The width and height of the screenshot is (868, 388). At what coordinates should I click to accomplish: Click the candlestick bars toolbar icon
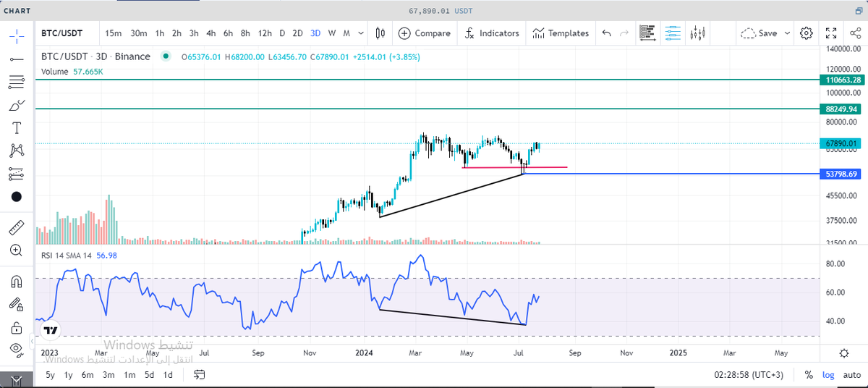click(x=697, y=33)
